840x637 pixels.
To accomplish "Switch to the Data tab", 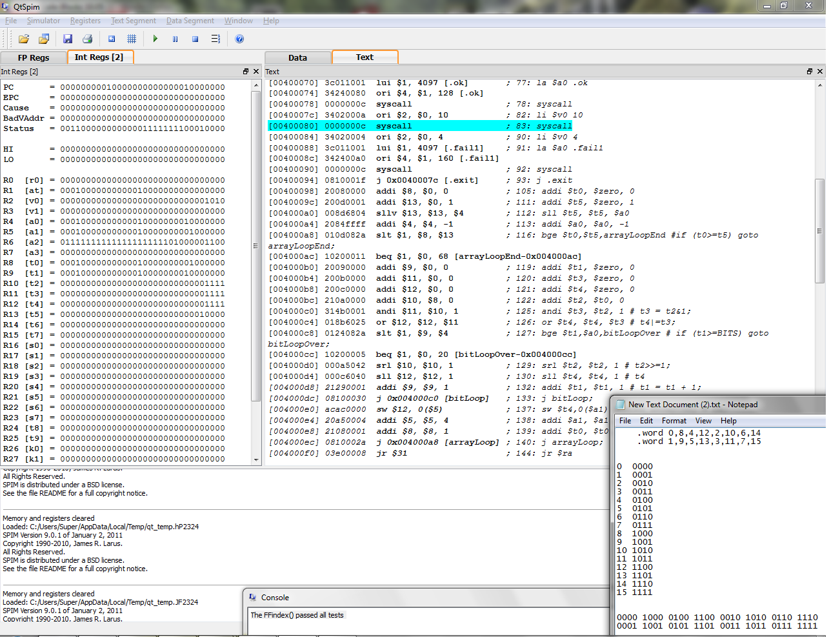I will point(297,57).
